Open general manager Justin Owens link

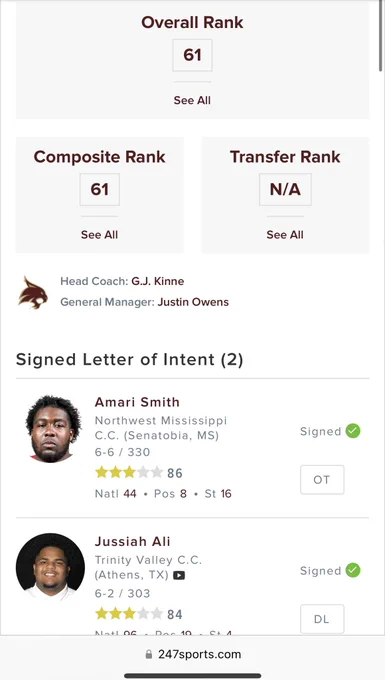pyautogui.click(x=193, y=302)
